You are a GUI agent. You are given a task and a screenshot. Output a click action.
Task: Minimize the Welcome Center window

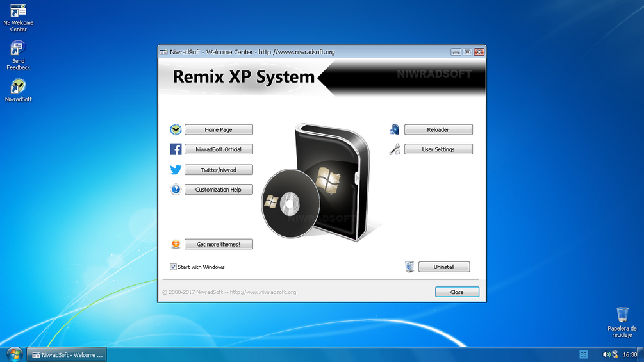coord(456,52)
